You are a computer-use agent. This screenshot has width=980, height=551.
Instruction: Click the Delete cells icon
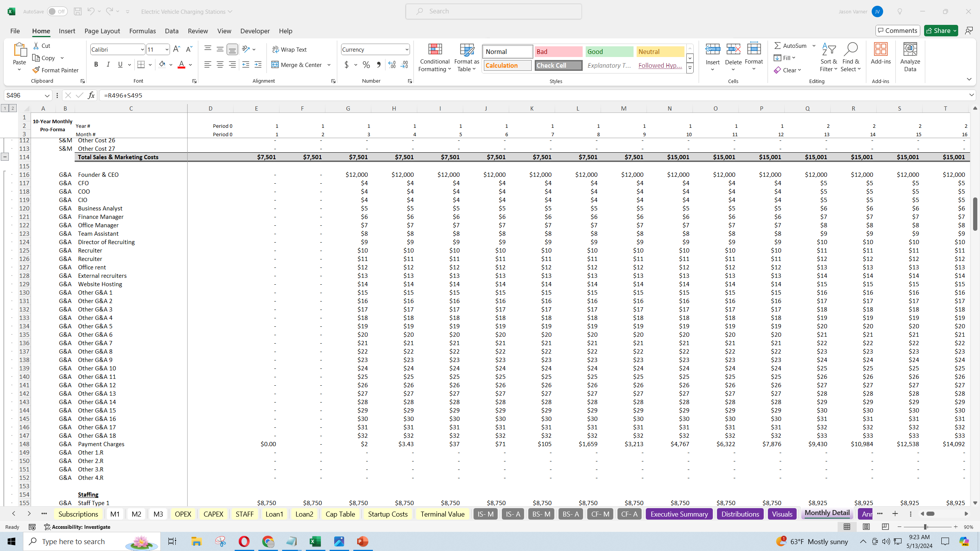pyautogui.click(x=733, y=49)
